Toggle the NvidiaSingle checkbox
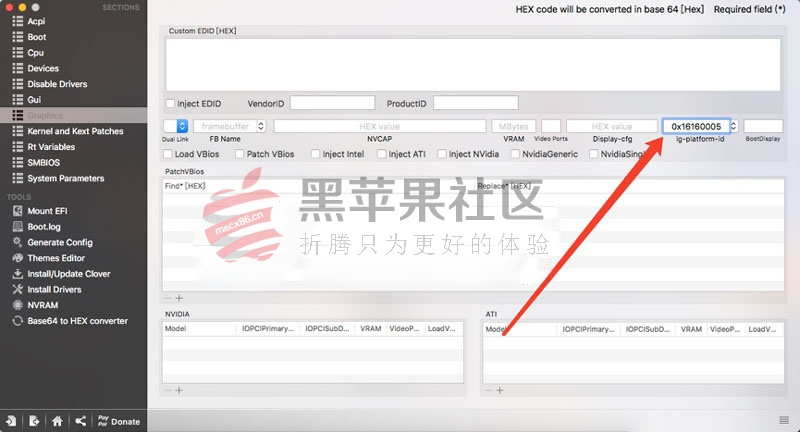 [x=593, y=154]
